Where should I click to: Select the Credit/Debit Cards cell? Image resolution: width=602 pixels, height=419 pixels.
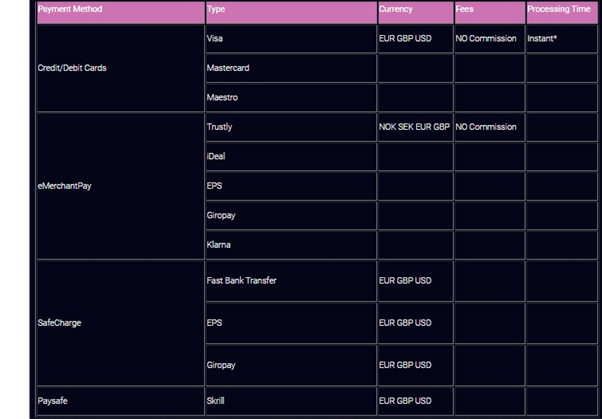[121, 68]
